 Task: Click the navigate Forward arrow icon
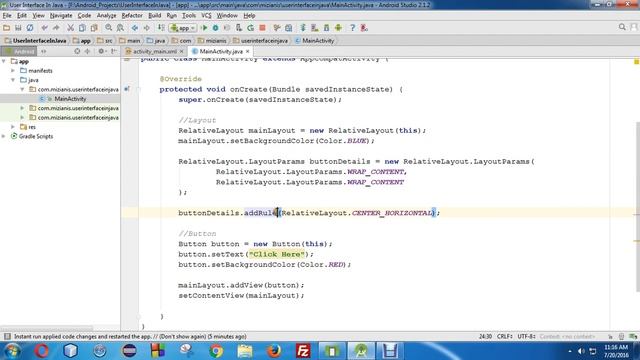pyautogui.click(x=147, y=28)
